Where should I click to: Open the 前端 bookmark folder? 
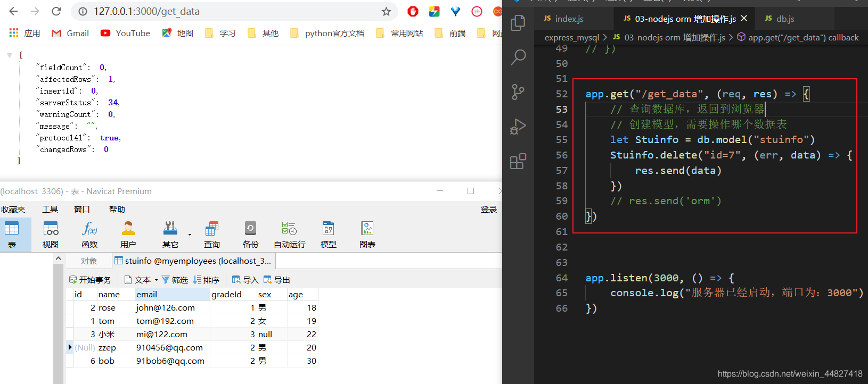click(x=450, y=33)
